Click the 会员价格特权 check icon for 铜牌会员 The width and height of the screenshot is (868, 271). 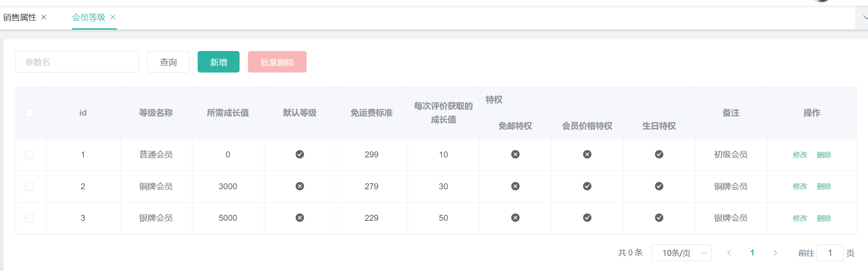click(x=587, y=186)
